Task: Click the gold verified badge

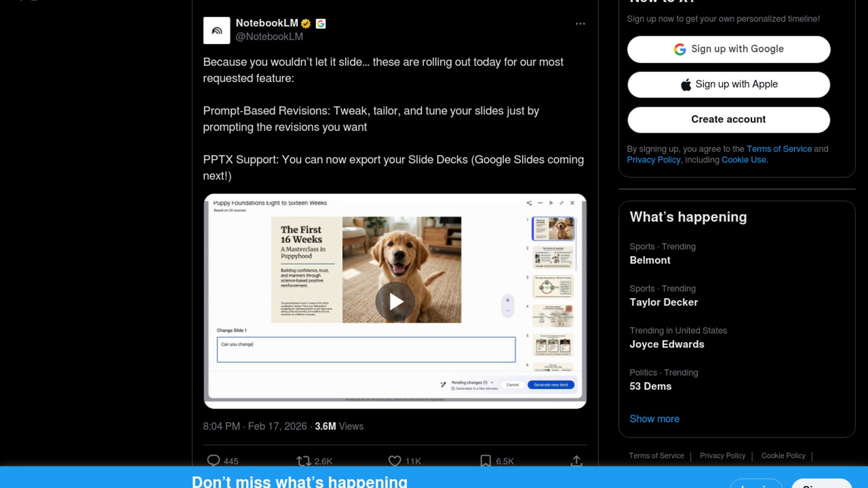Action: 306,23
